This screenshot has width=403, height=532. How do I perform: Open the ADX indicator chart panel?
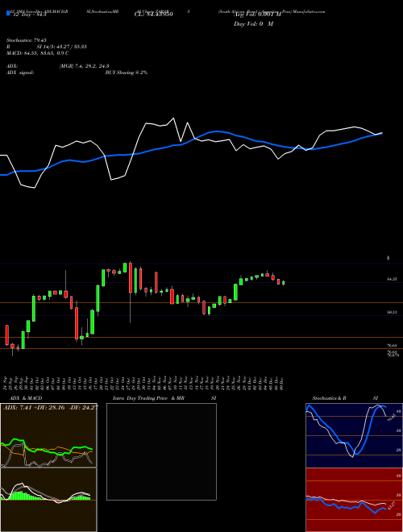(x=48, y=435)
